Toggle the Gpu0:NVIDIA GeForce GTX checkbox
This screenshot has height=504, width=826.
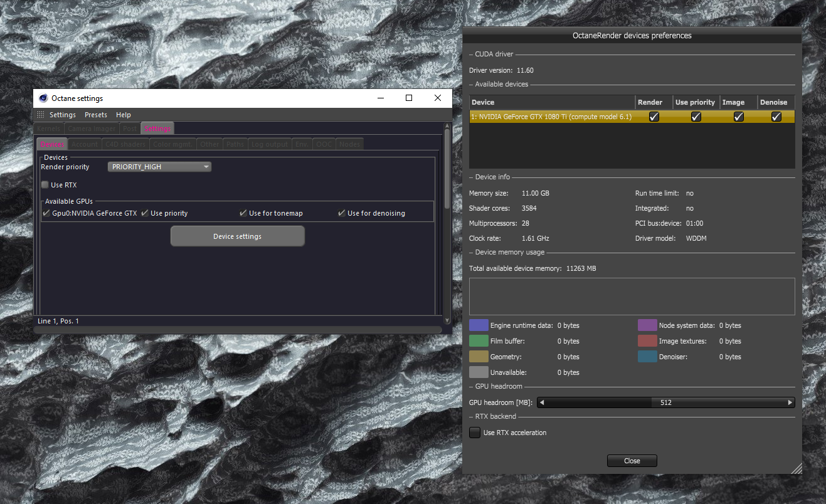tap(46, 213)
